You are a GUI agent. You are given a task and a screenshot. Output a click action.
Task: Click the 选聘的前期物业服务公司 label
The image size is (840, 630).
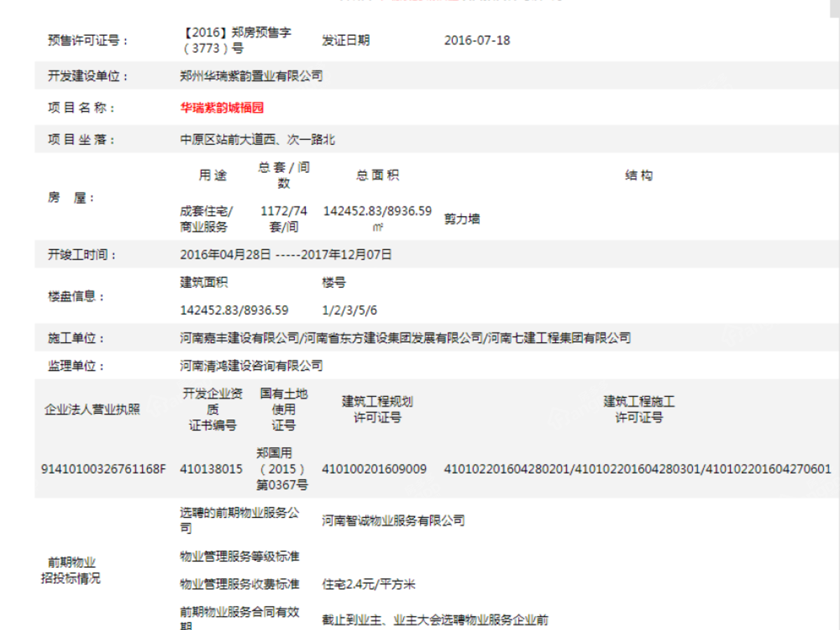(x=239, y=520)
